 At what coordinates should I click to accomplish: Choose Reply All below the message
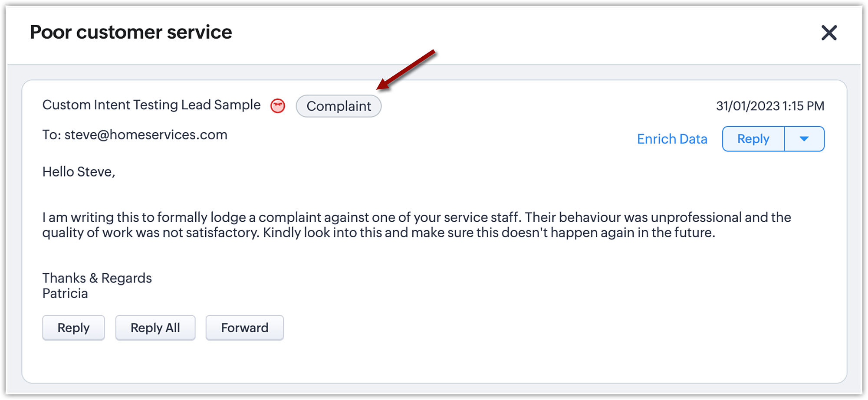pyautogui.click(x=155, y=328)
